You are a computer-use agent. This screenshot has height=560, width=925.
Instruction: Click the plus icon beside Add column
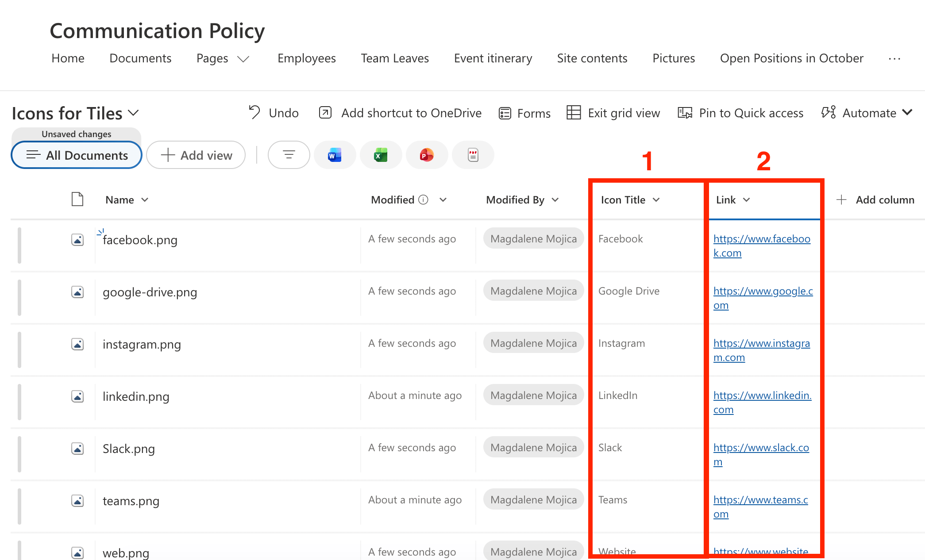tap(841, 200)
